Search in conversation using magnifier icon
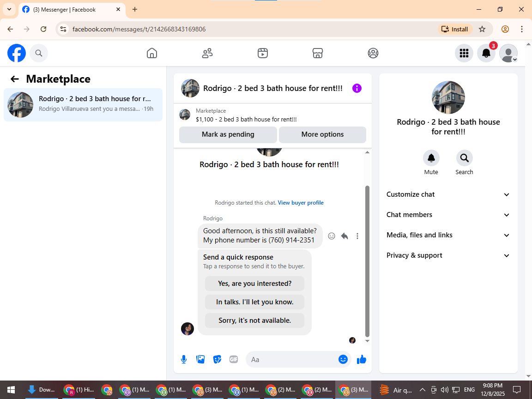 [464, 158]
